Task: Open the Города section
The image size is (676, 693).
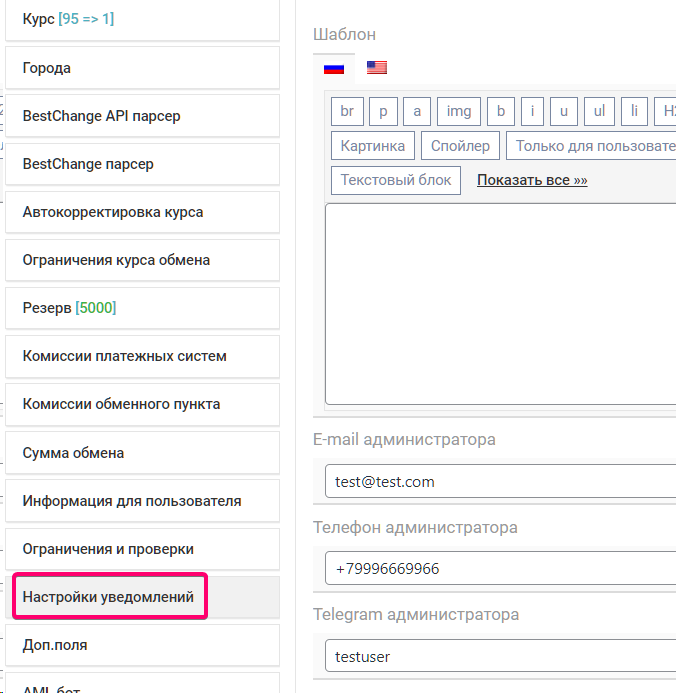Action: (x=142, y=69)
